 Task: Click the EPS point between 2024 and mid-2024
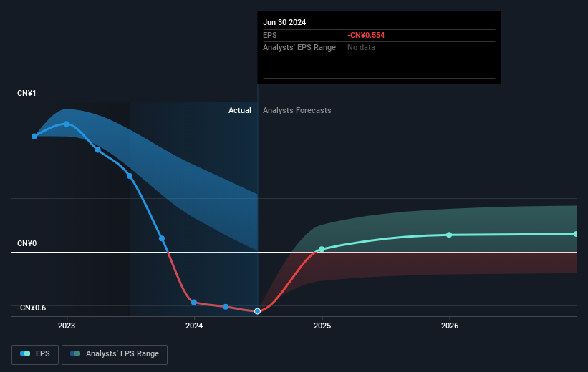226,307
